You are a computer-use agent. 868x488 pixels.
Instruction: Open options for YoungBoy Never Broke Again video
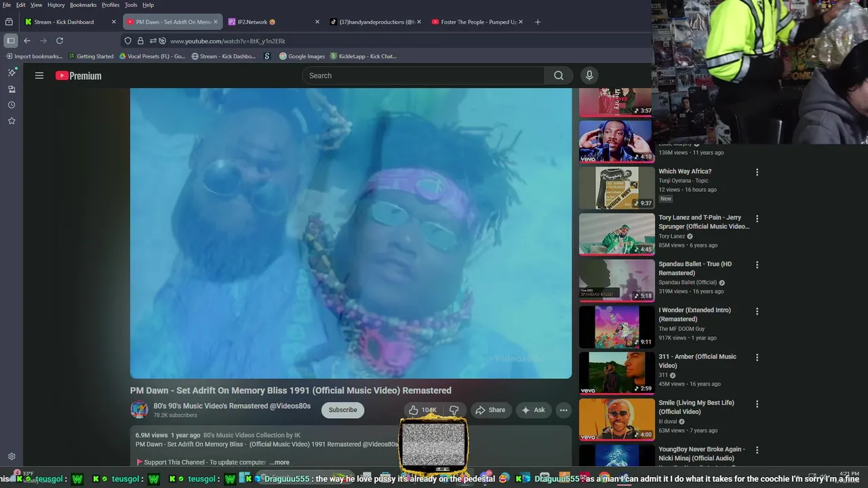[757, 449]
